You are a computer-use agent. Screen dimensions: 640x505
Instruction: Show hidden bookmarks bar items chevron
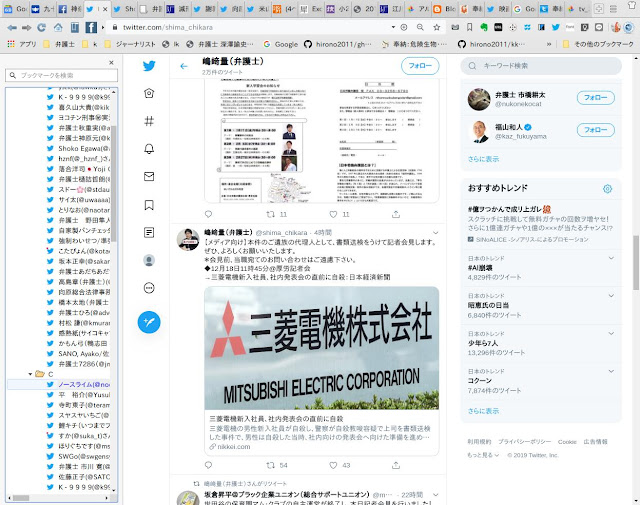[549, 44]
